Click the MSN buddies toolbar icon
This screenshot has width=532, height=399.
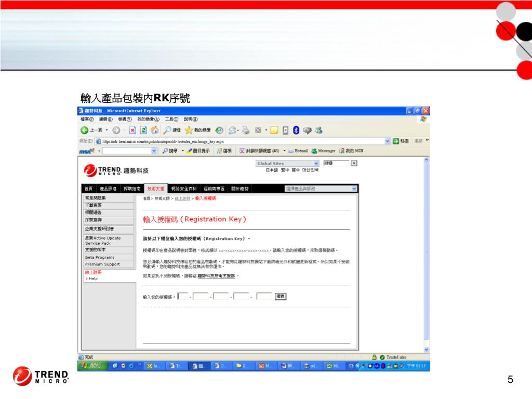(x=318, y=130)
